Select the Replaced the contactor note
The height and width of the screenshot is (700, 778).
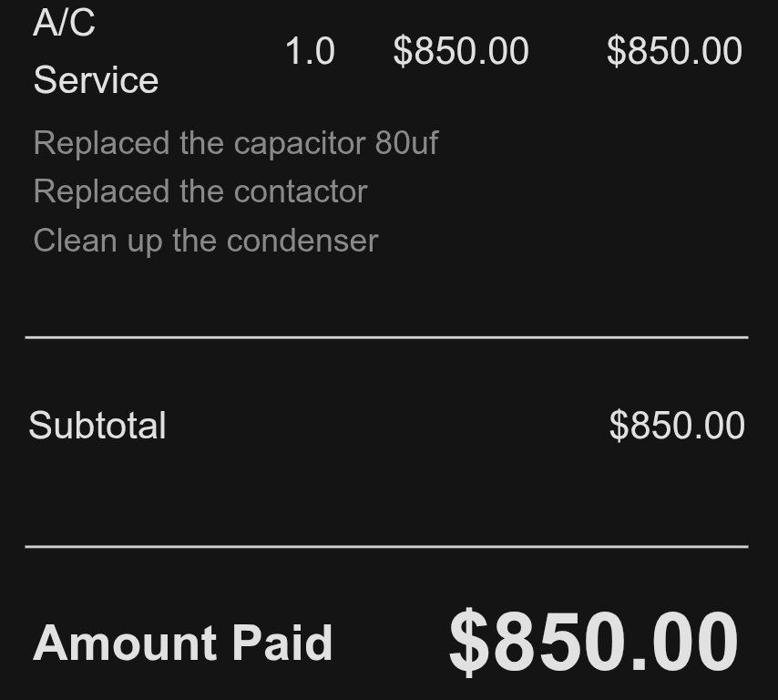(x=200, y=191)
